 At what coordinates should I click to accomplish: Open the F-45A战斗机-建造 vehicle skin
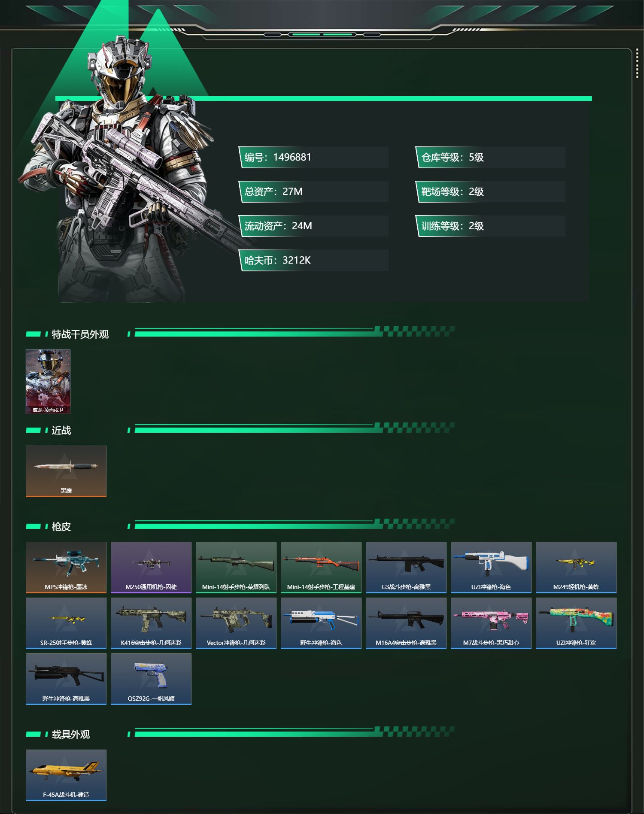pos(66,775)
